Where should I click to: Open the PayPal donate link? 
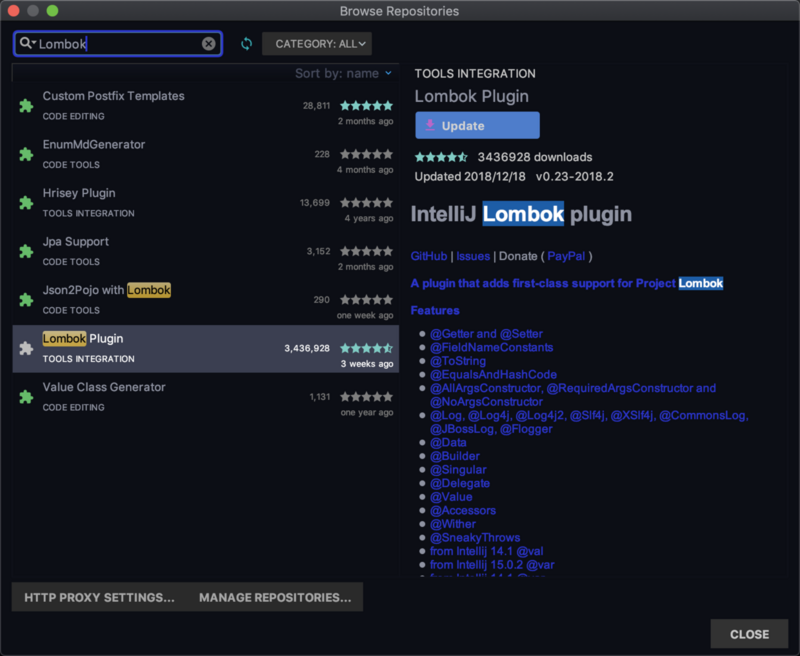click(x=566, y=256)
